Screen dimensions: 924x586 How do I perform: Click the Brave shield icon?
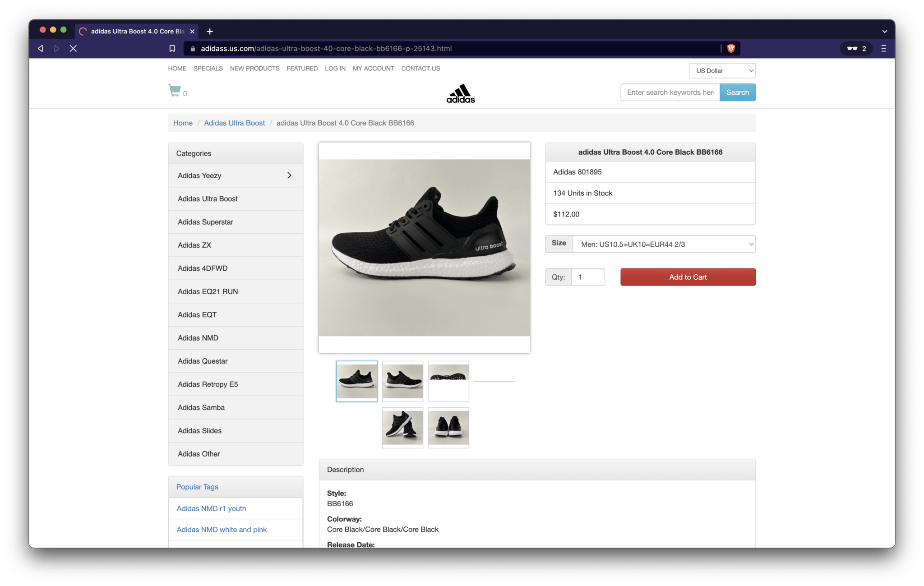[x=731, y=48]
